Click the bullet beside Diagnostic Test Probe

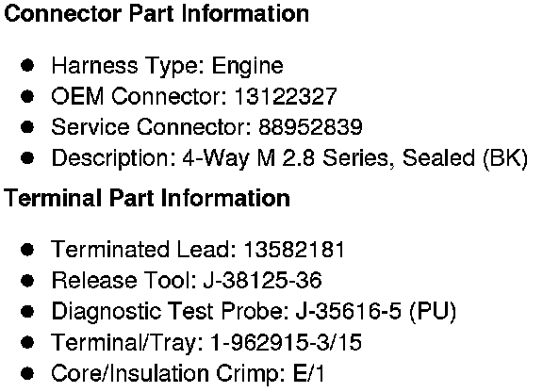27,311
